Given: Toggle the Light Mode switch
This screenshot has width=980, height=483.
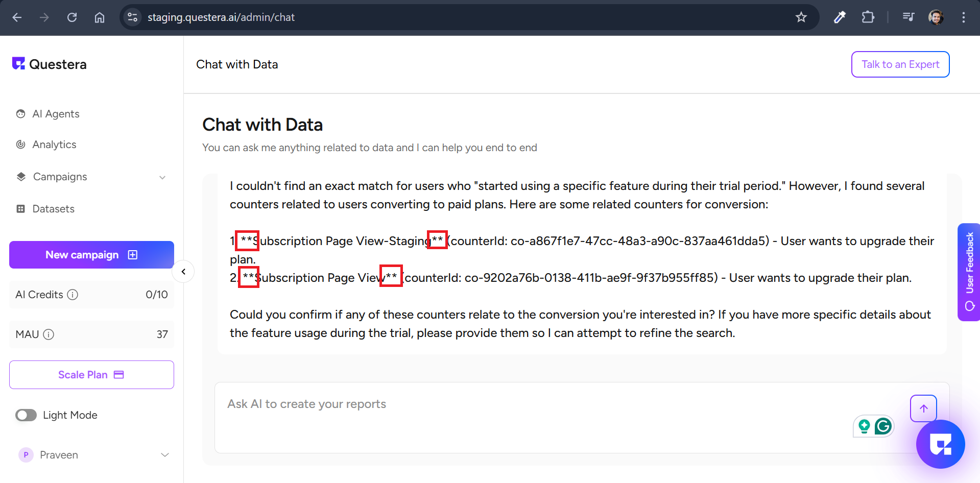Looking at the screenshot, I should (x=26, y=415).
